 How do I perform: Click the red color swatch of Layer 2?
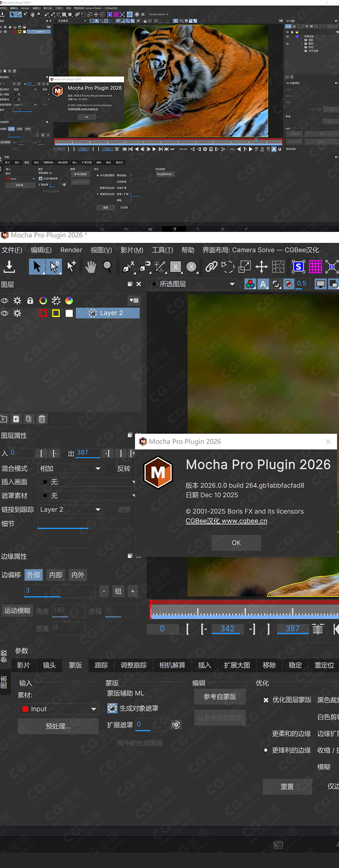(x=43, y=313)
